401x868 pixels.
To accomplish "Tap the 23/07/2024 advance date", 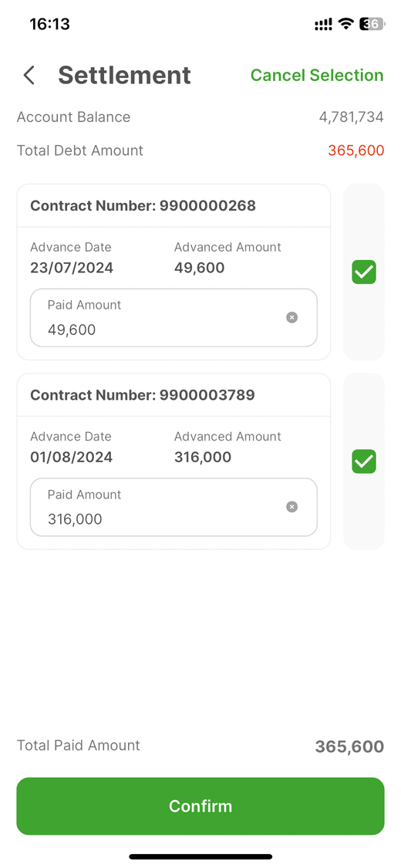I will coord(72,268).
